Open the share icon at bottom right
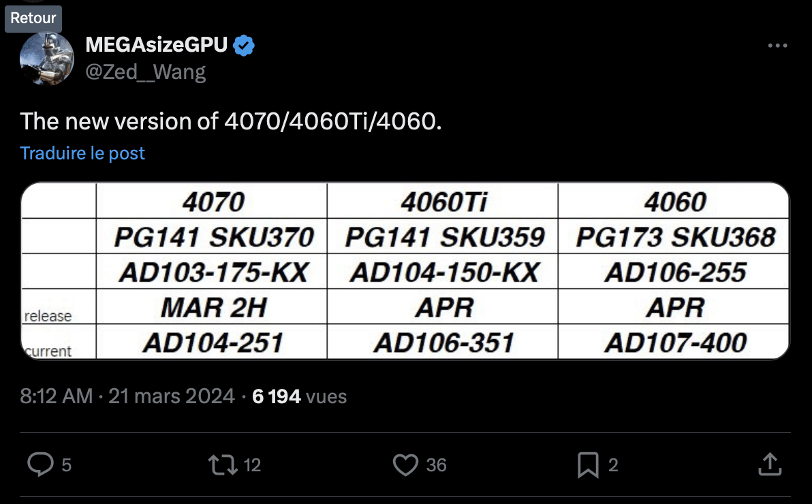 pyautogui.click(x=770, y=464)
